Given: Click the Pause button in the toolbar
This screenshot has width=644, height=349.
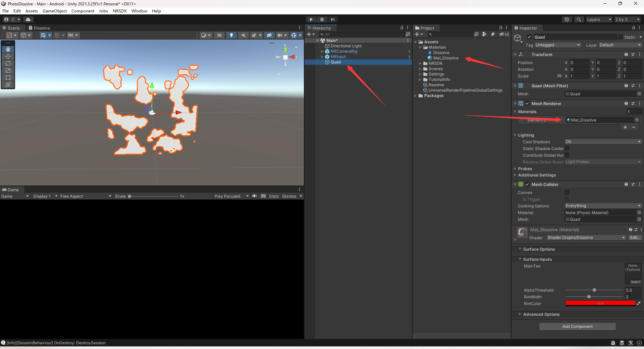Looking at the screenshot, I should pos(322,19).
